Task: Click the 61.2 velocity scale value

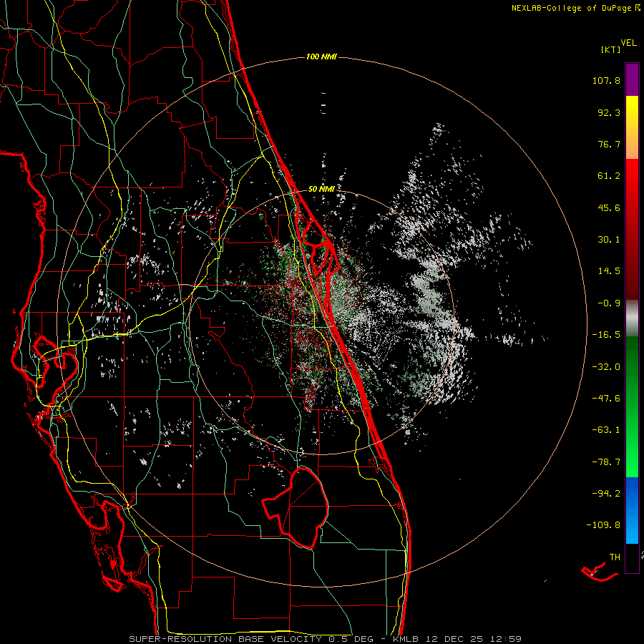Action: 609,176
